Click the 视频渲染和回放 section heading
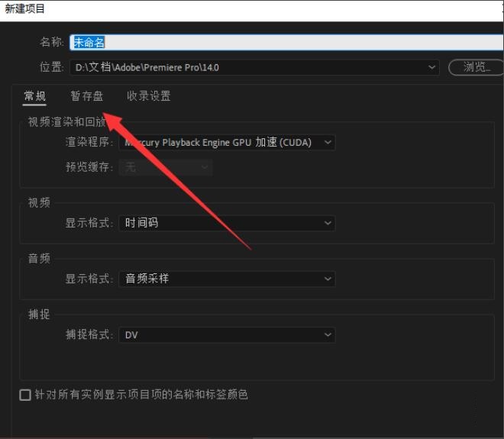The width and height of the screenshot is (504, 439). (67, 122)
